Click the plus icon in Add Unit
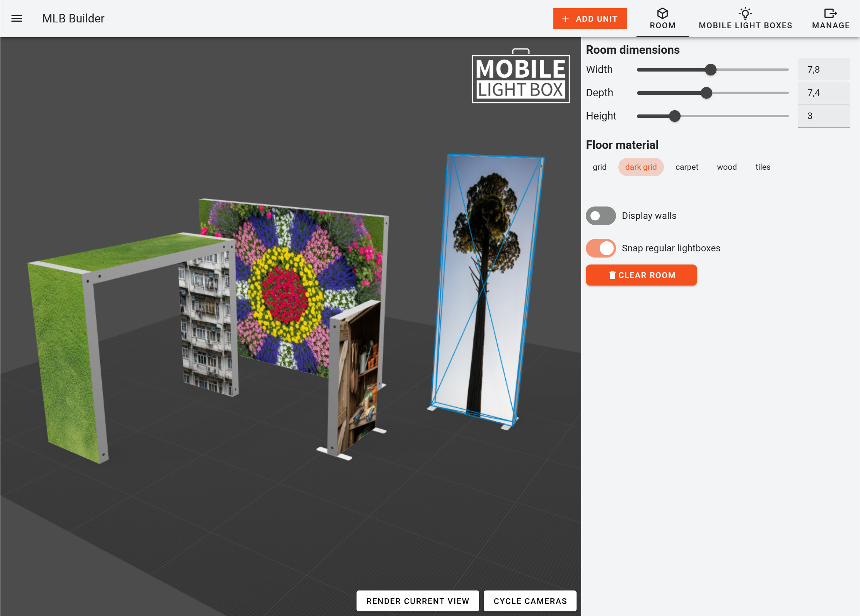Screen dimensions: 860x616 565,19
